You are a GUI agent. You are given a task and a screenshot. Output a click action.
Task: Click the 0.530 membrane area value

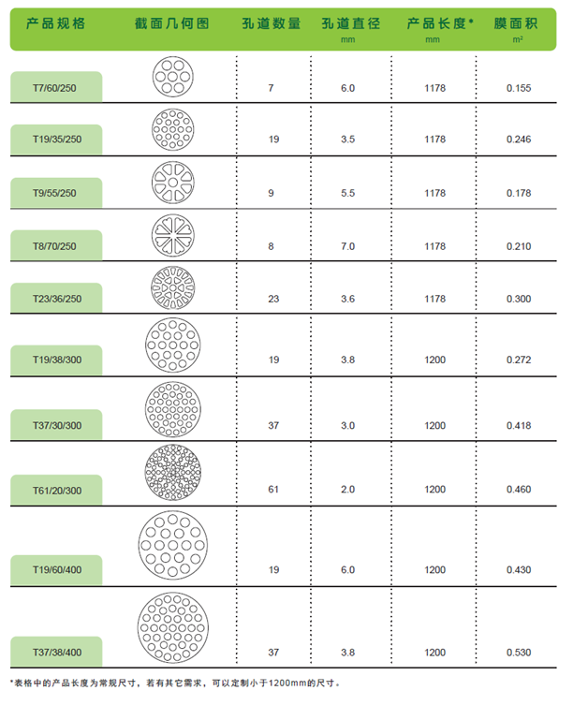point(519,653)
